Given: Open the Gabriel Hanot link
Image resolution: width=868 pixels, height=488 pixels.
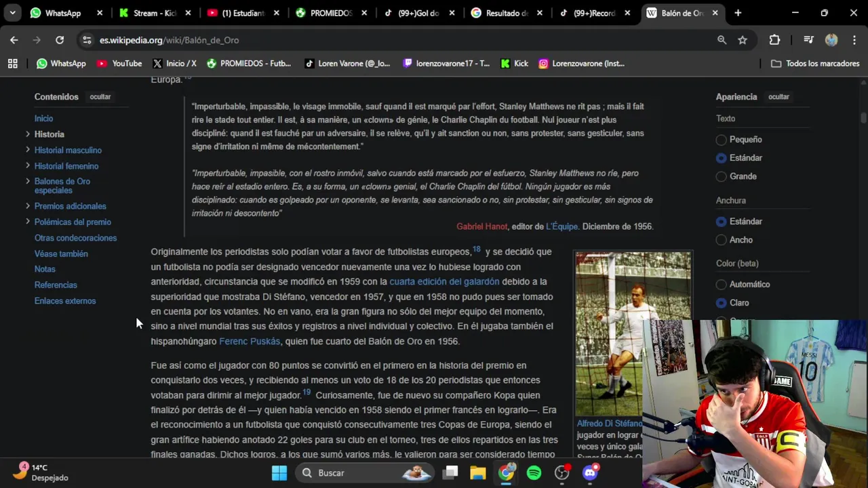Looking at the screenshot, I should tap(481, 226).
